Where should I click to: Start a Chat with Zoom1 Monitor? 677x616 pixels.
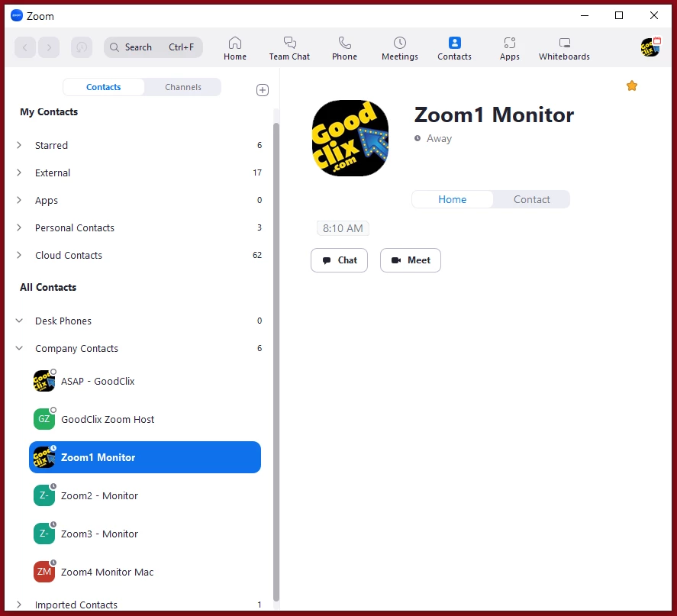pyautogui.click(x=340, y=260)
